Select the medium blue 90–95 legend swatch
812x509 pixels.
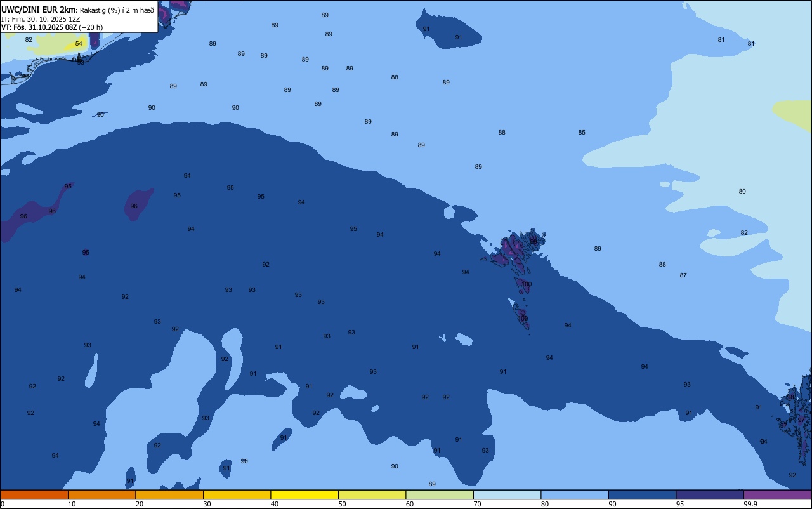[642, 494]
